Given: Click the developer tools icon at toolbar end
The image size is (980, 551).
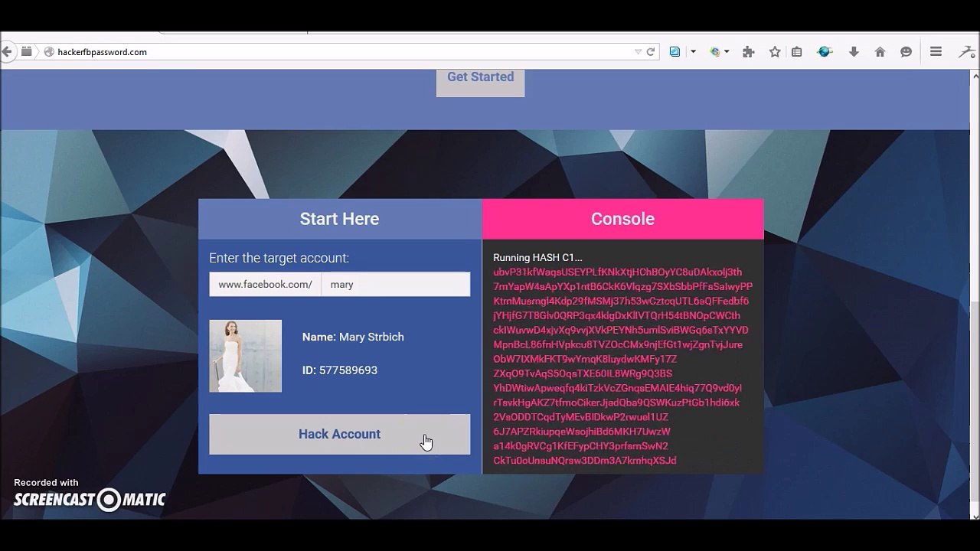Looking at the screenshot, I should 966,52.
